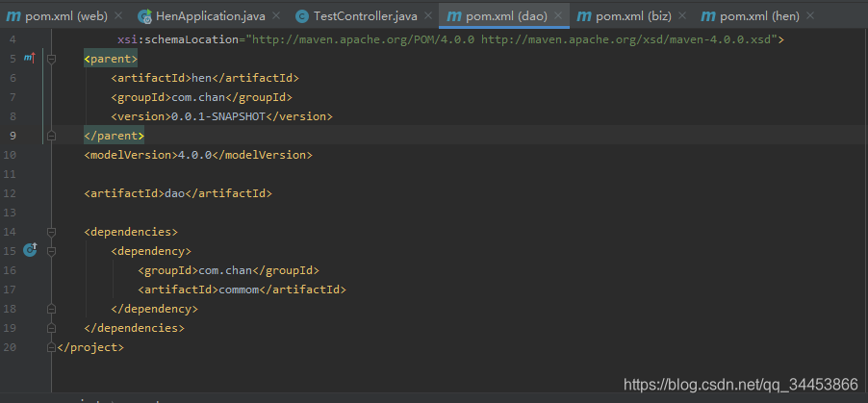Close the pom.xml (web) tab

[x=118, y=16]
